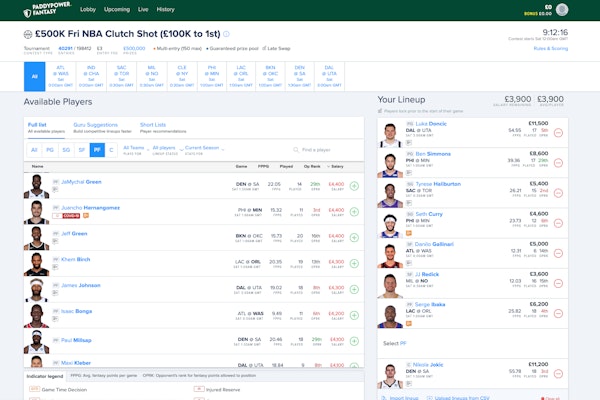Open the Upcoming menu item
The image size is (600, 400).
(117, 10)
